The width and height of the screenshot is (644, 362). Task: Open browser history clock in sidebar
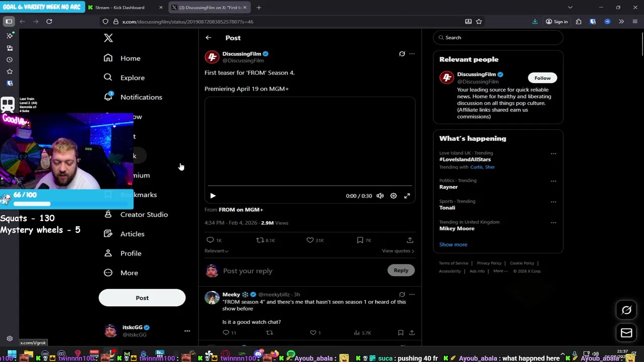(10, 60)
